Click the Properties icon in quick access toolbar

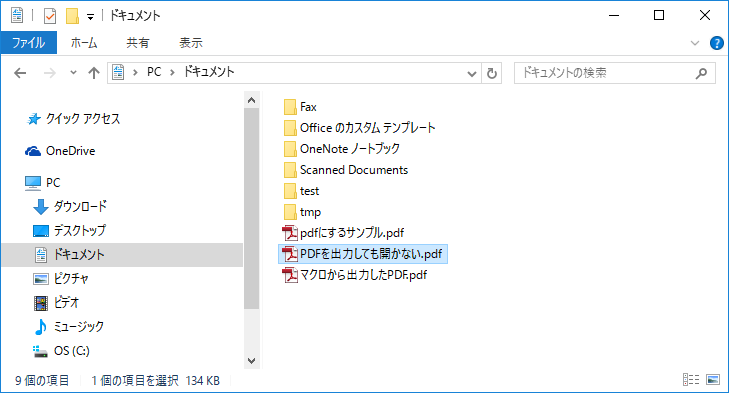point(50,16)
